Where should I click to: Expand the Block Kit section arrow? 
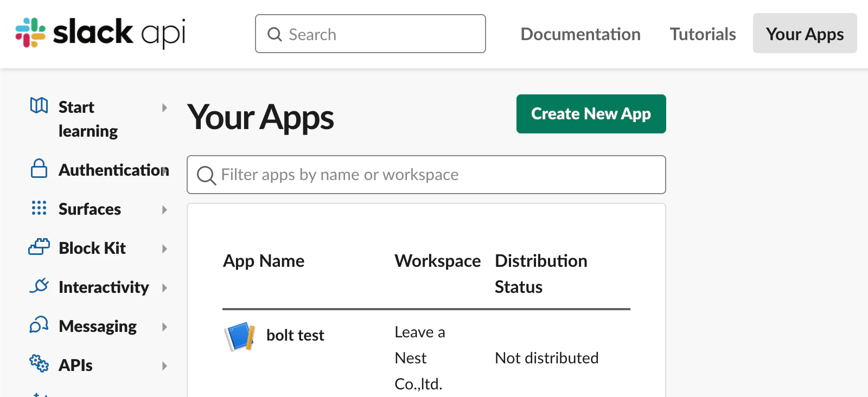click(x=164, y=248)
